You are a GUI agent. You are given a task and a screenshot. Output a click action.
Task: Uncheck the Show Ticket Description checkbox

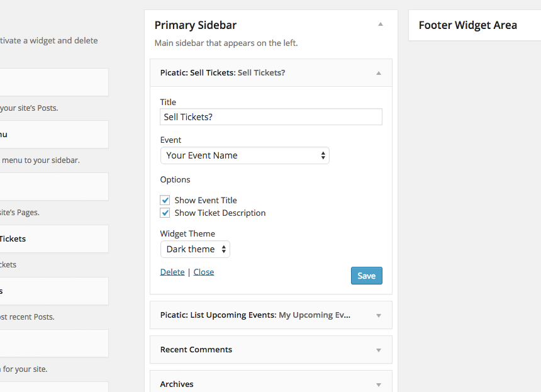point(165,213)
